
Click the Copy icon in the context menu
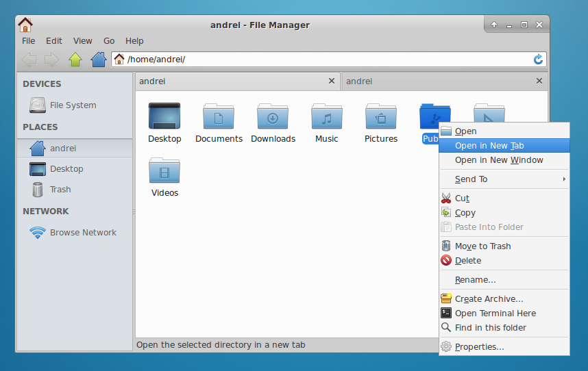tap(446, 213)
